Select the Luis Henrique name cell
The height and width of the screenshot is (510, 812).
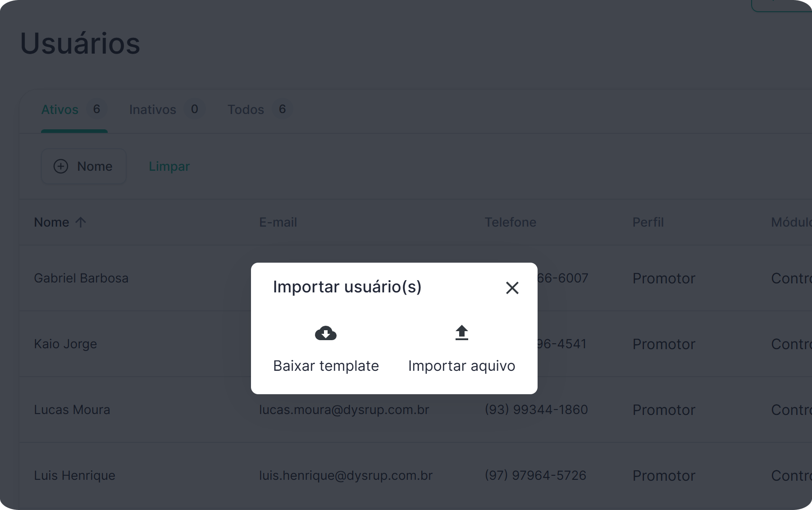[x=75, y=475]
